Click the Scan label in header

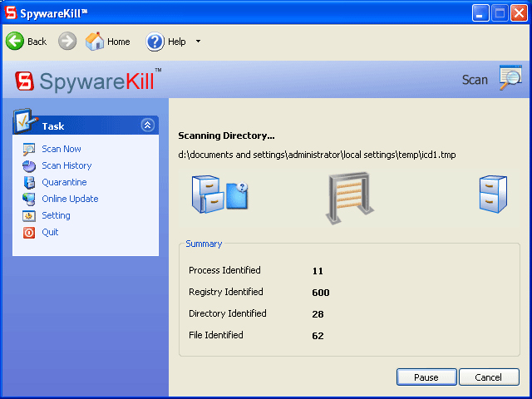click(475, 80)
